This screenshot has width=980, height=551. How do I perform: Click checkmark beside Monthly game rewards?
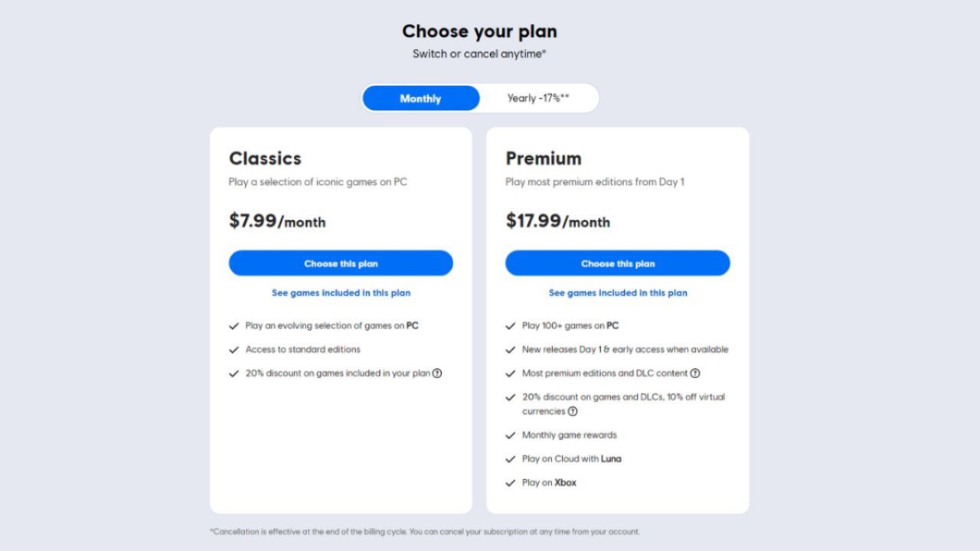(x=511, y=435)
